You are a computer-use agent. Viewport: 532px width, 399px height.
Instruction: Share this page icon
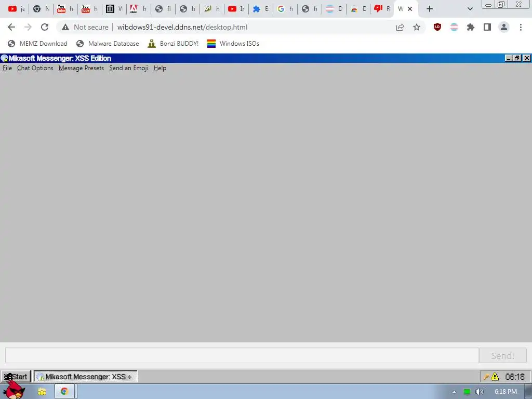pyautogui.click(x=400, y=27)
